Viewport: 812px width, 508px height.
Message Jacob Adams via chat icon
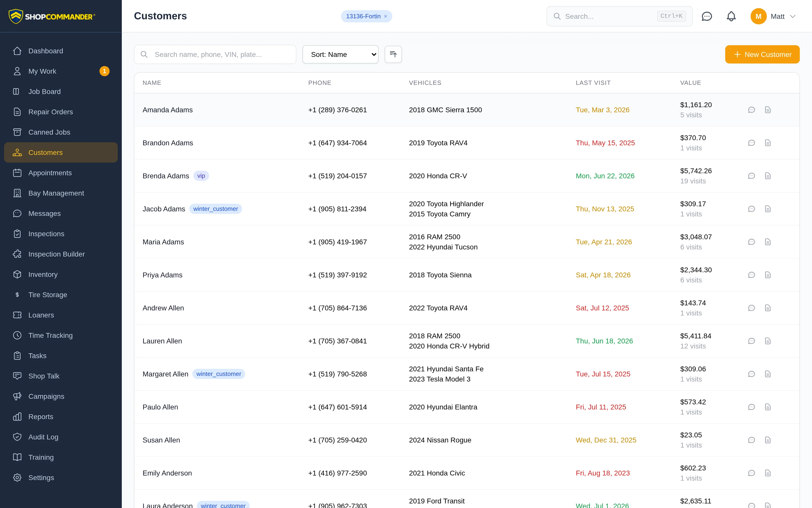click(x=752, y=209)
